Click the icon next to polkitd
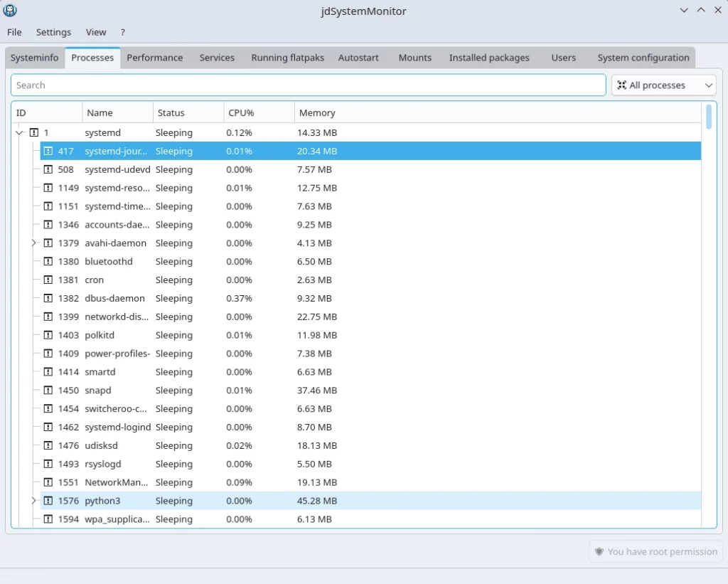The height and width of the screenshot is (584, 728). coord(48,335)
